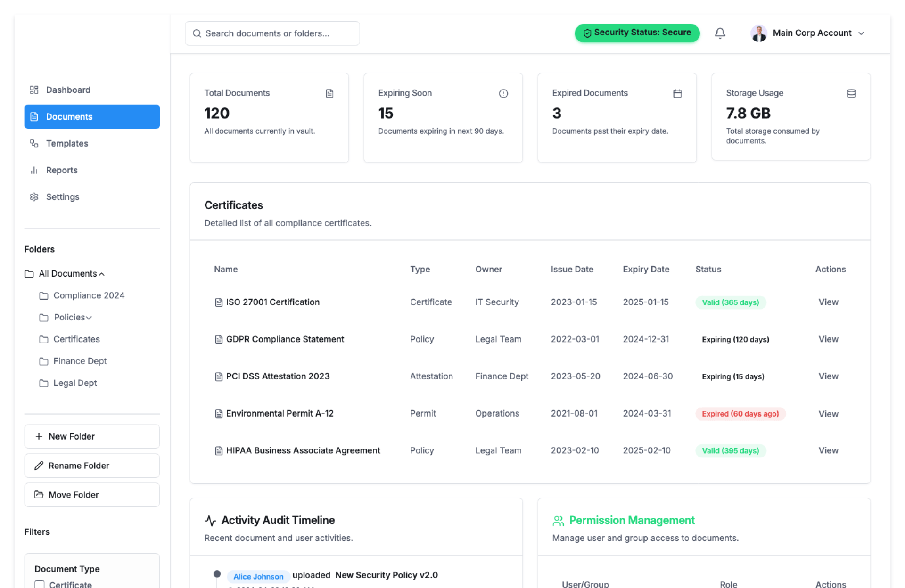Image resolution: width=905 pixels, height=588 pixels.
Task: Tick the Certificate document type checkbox
Action: (40, 584)
